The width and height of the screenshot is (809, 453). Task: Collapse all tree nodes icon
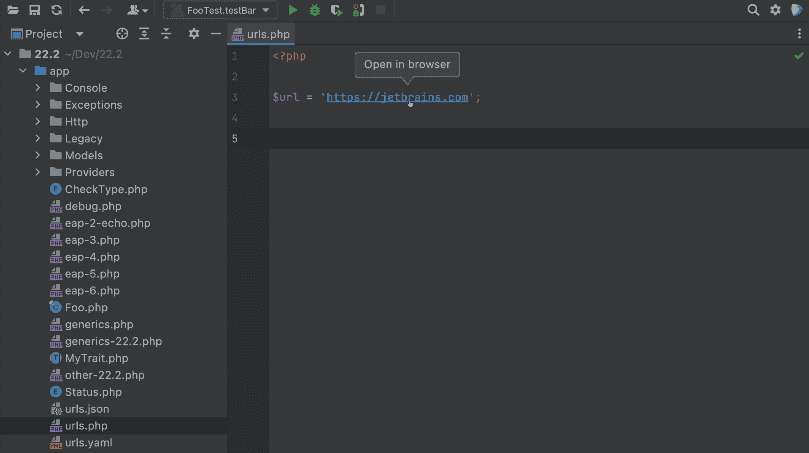point(166,34)
